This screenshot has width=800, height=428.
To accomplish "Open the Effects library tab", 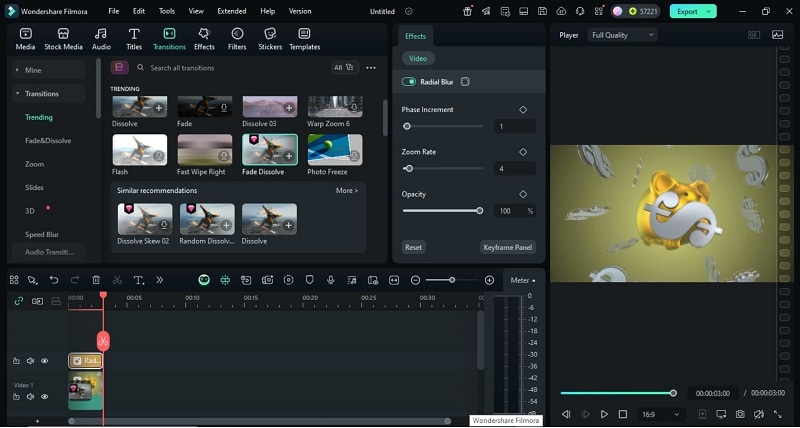I will pyautogui.click(x=204, y=39).
